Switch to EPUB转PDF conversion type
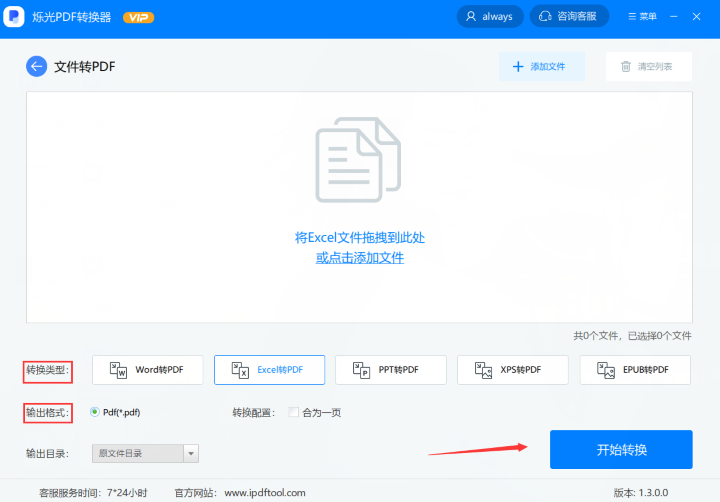Screen dimensions: 720x502 coord(635,370)
